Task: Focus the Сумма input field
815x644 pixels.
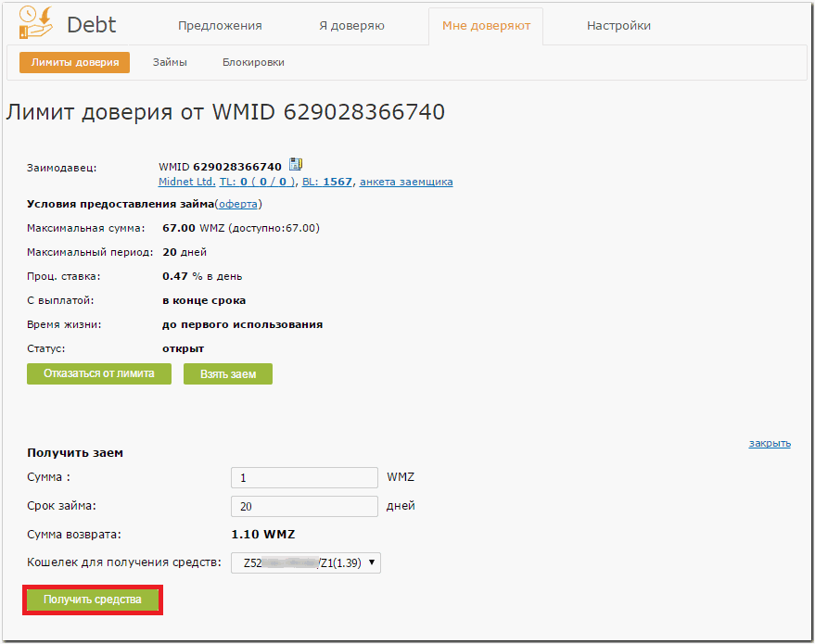Action: pos(304,478)
